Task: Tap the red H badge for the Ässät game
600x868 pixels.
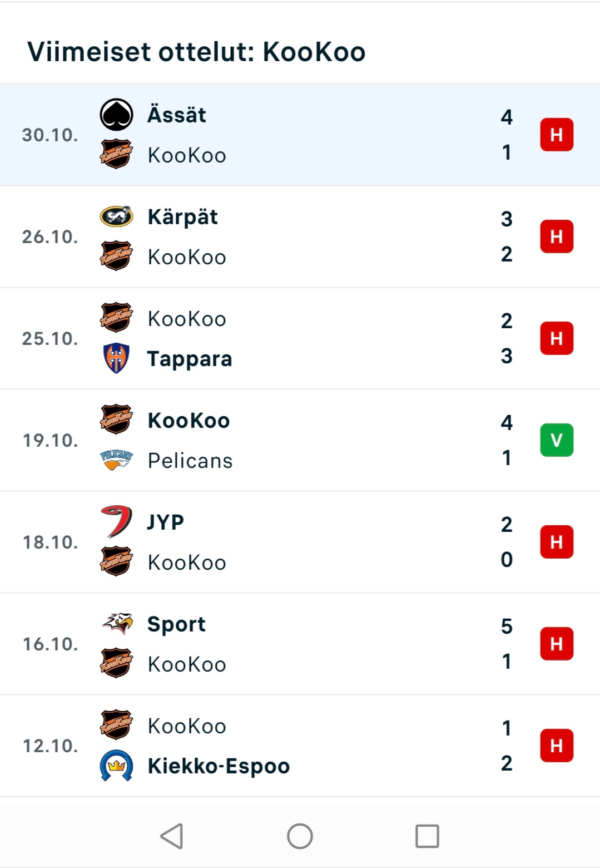Action: click(557, 135)
